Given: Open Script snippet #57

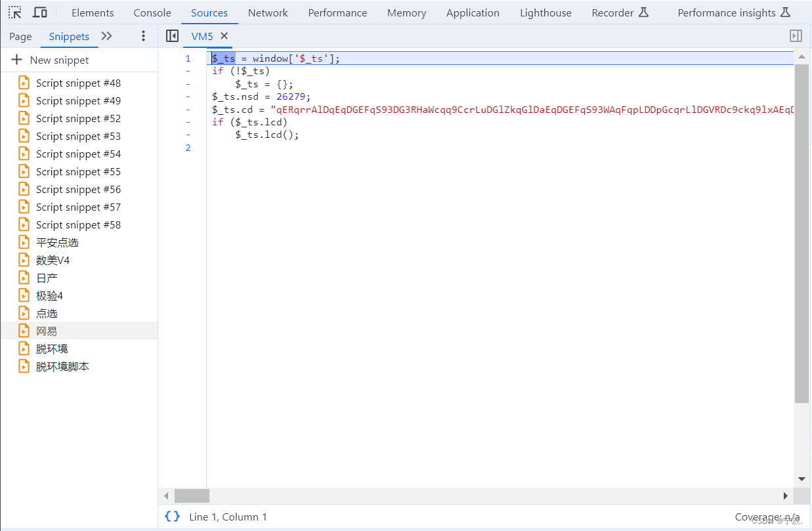Looking at the screenshot, I should [x=78, y=207].
